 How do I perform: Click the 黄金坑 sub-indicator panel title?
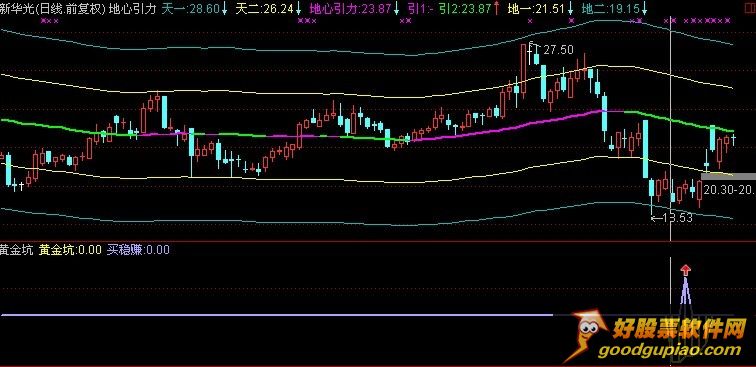pos(17,250)
